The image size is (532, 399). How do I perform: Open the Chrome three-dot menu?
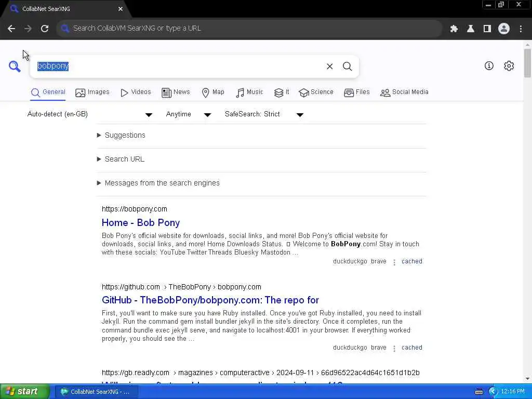tap(521, 29)
